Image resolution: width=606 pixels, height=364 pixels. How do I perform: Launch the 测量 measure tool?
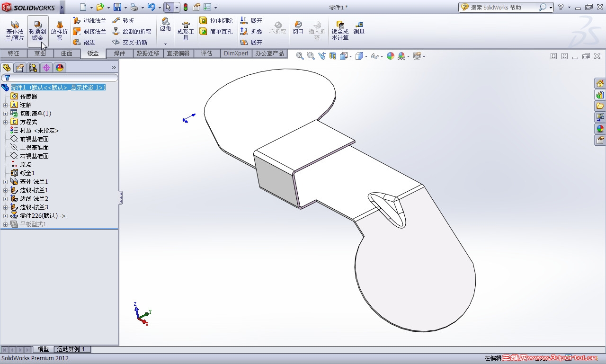pyautogui.click(x=359, y=27)
